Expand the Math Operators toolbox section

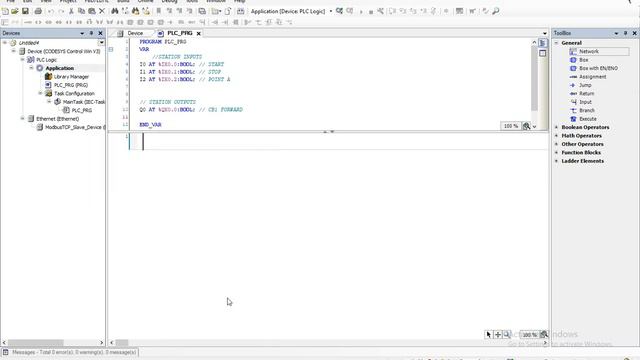(556, 136)
